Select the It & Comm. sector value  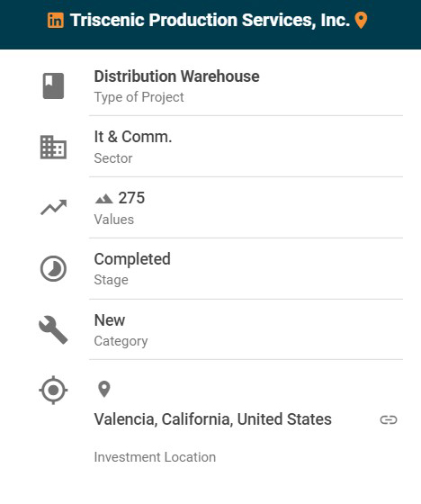133,137
